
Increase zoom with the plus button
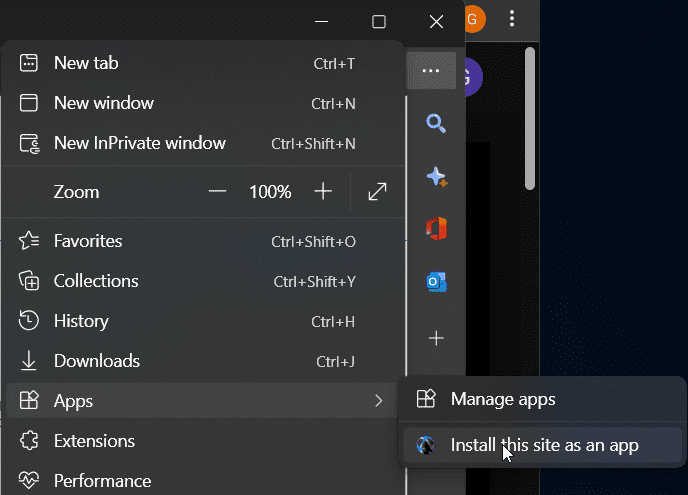pos(323,191)
